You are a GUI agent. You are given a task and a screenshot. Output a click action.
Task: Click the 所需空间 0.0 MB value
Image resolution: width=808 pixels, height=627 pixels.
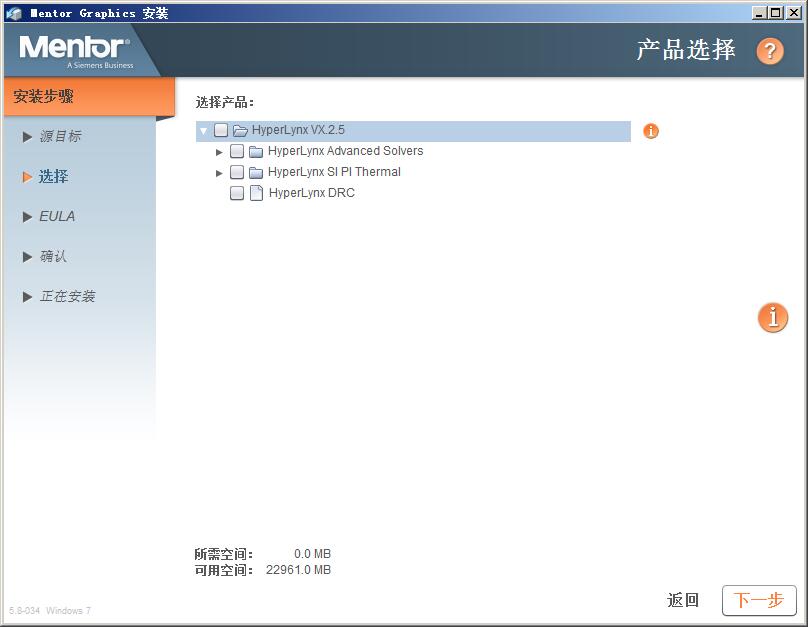[x=312, y=554]
